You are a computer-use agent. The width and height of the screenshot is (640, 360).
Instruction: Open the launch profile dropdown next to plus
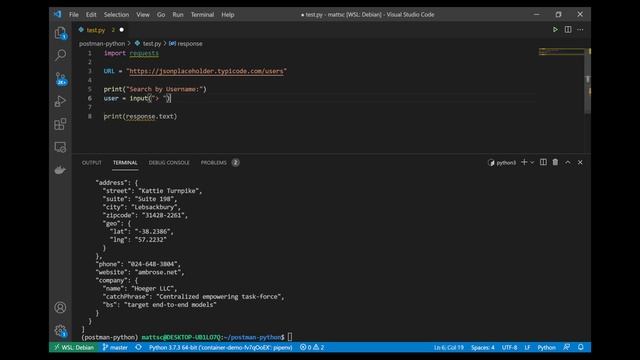pyautogui.click(x=532, y=162)
